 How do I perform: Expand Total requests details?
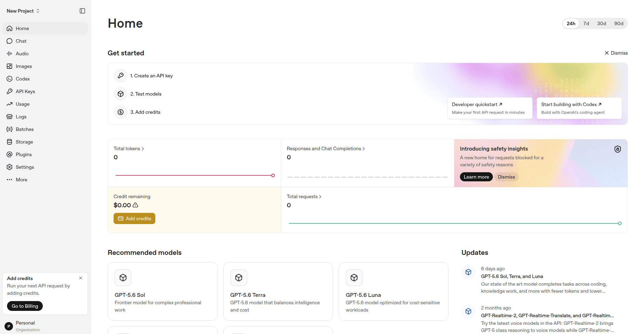(320, 197)
